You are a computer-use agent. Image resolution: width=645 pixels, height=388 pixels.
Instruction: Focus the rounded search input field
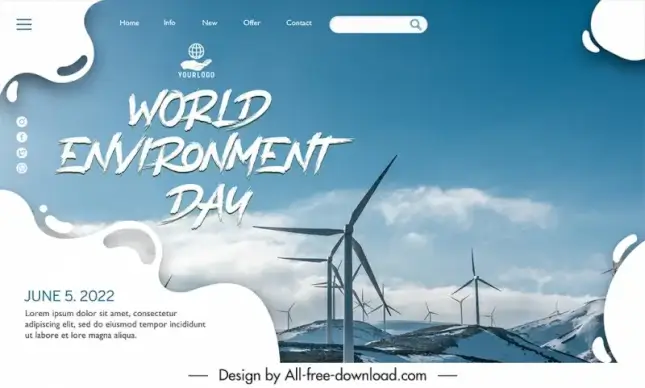pos(378,25)
